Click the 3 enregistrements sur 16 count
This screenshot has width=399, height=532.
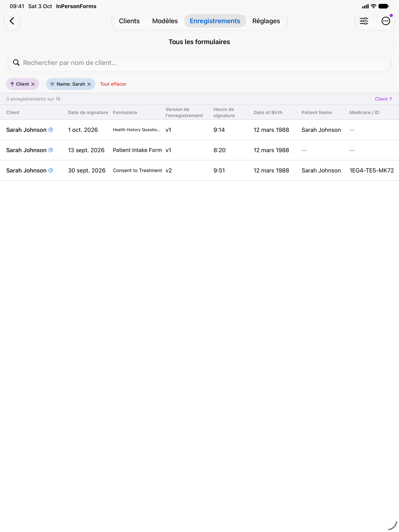point(33,99)
